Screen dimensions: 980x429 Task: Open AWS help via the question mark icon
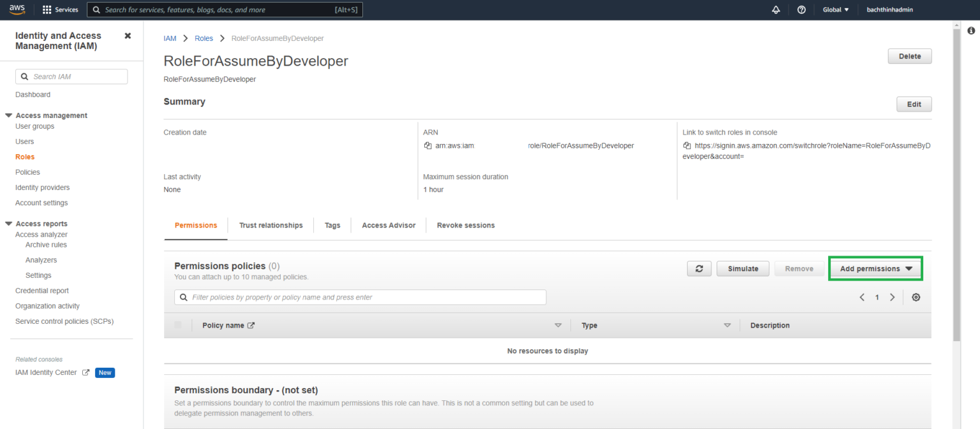tap(802, 10)
